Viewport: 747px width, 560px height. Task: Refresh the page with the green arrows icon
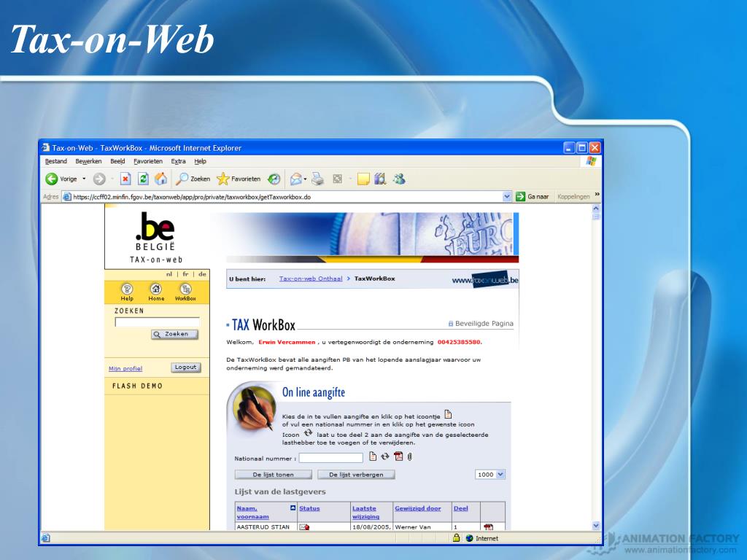click(x=143, y=179)
